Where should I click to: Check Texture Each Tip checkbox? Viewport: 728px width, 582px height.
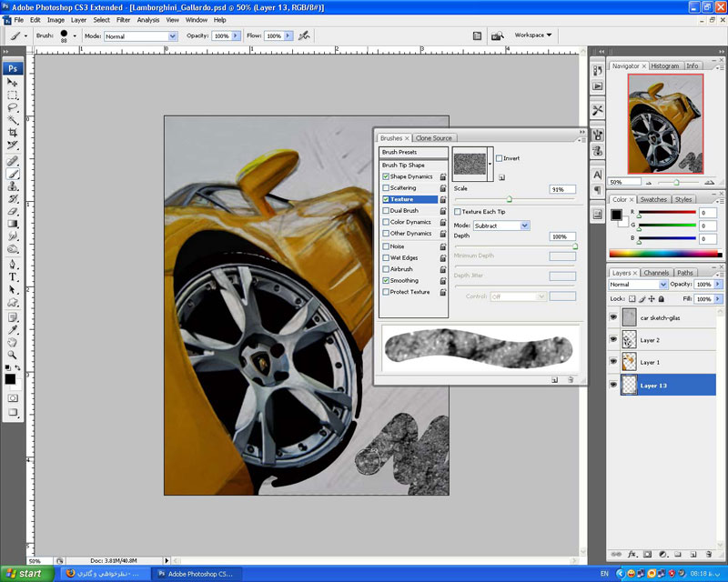(x=458, y=212)
